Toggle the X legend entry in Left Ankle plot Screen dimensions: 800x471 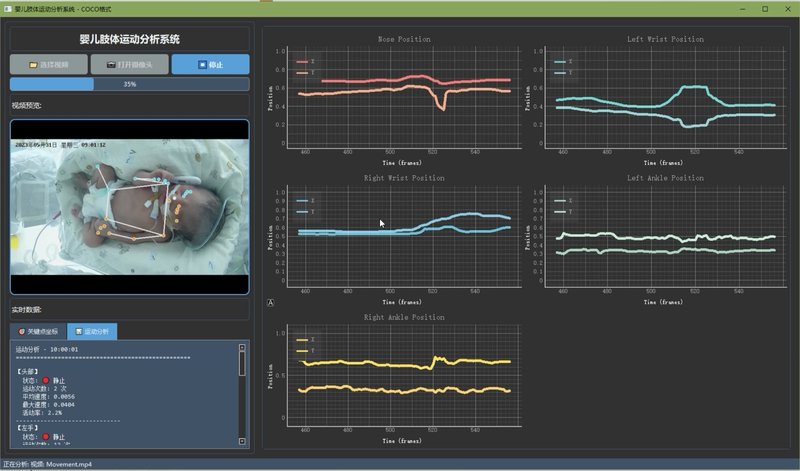[x=565, y=200]
